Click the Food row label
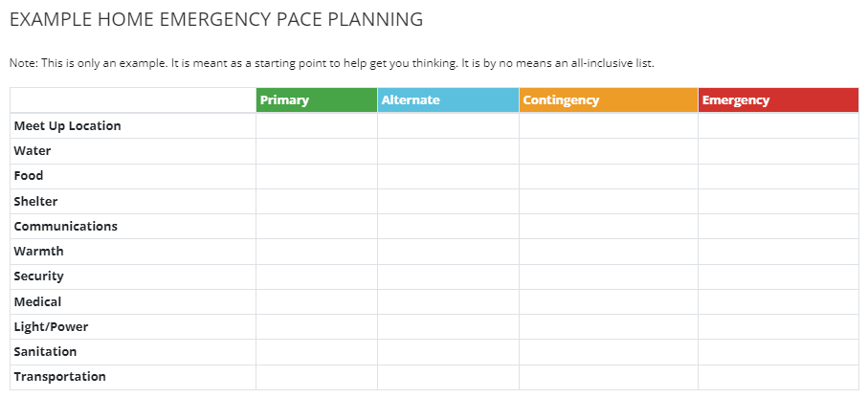The image size is (868, 398). pos(29,175)
